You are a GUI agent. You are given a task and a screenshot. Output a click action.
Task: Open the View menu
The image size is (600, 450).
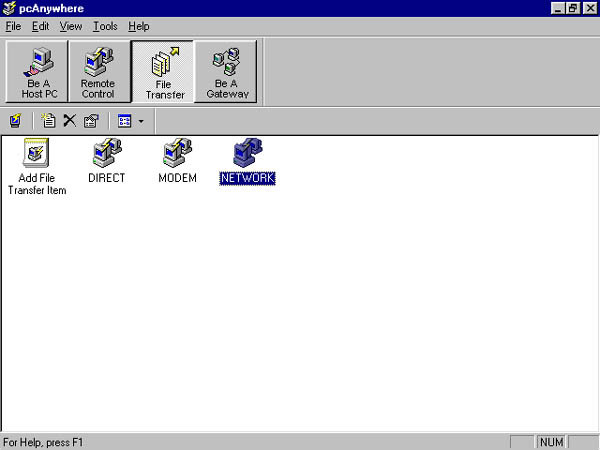click(71, 26)
